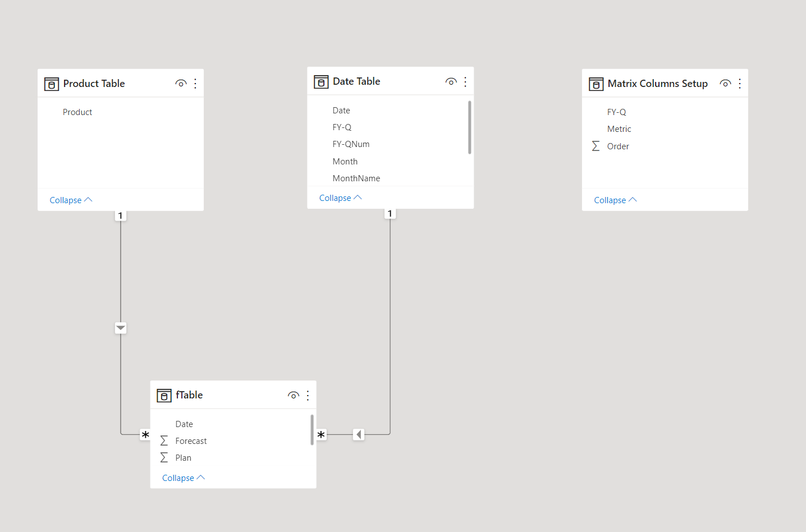The image size is (806, 532).
Task: Select the MonthName field
Action: click(x=356, y=178)
